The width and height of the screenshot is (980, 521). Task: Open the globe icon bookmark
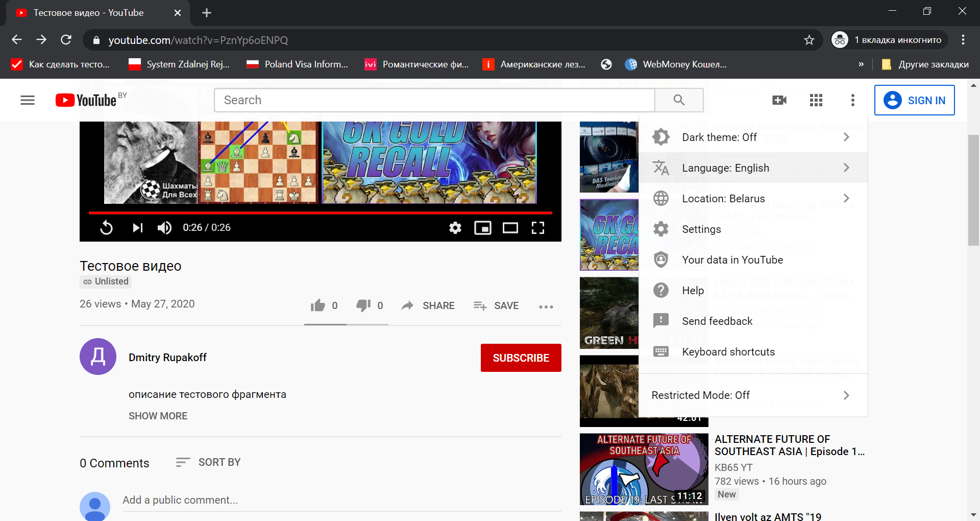(x=606, y=64)
